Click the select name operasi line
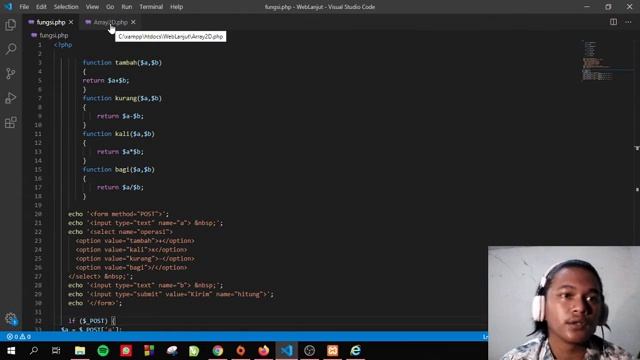 click(120, 232)
